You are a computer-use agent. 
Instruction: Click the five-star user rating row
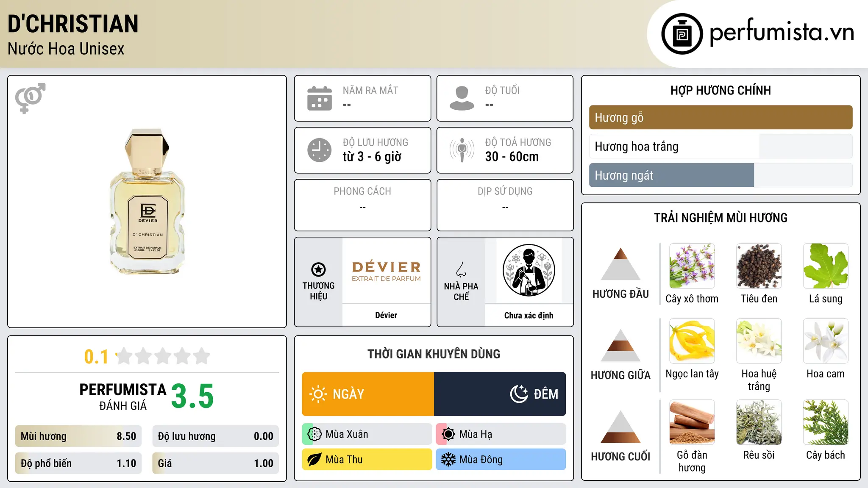click(163, 356)
